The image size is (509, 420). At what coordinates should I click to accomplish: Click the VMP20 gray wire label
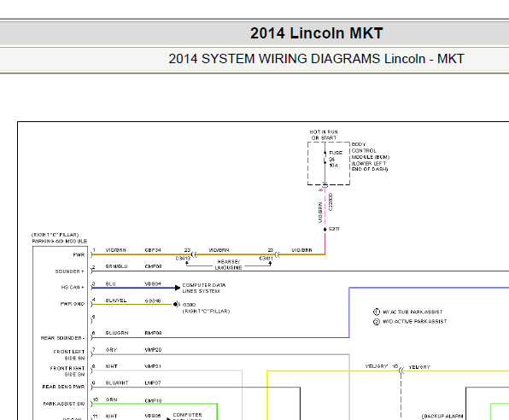(x=153, y=350)
